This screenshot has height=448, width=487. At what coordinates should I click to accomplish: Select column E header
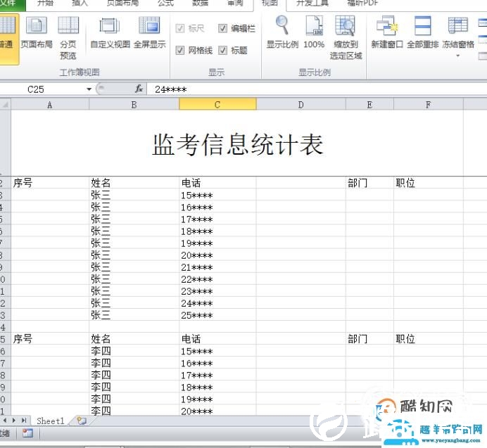(369, 105)
